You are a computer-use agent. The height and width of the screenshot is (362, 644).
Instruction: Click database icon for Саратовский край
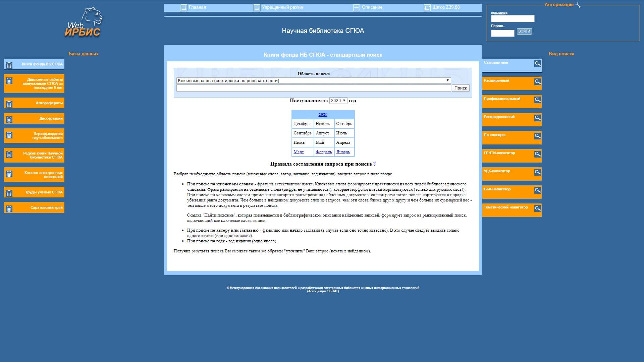tap(9, 209)
